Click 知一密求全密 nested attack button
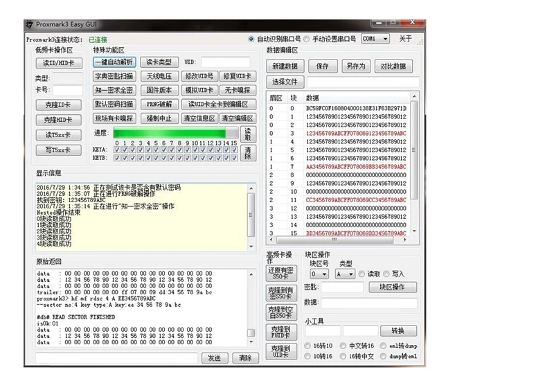Screen dimensions: 554x392 coord(114,91)
